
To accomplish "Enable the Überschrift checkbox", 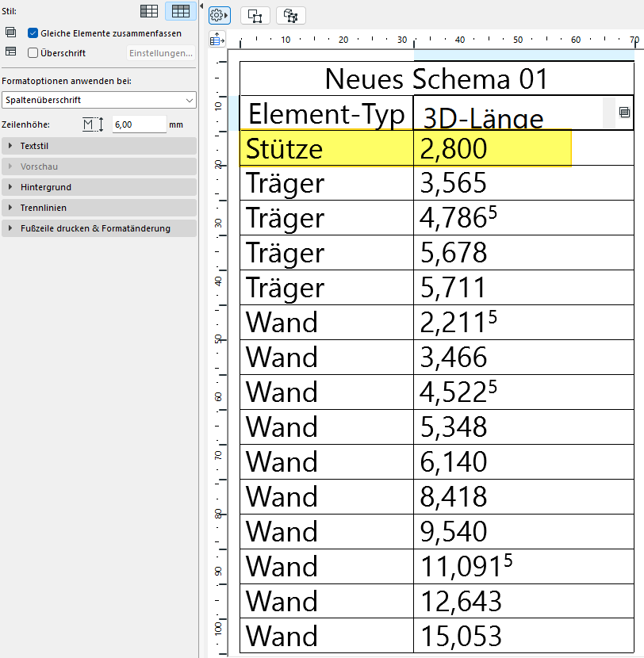I will (33, 53).
